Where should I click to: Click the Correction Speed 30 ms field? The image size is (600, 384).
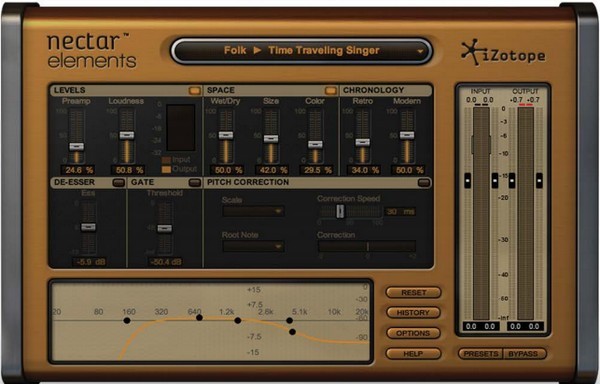[x=400, y=212]
